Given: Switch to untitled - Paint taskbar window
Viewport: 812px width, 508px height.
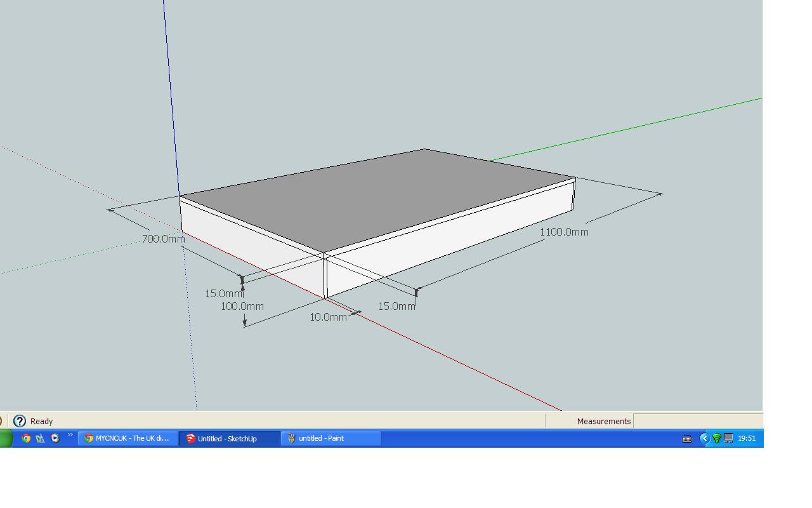Looking at the screenshot, I should coord(331,438).
